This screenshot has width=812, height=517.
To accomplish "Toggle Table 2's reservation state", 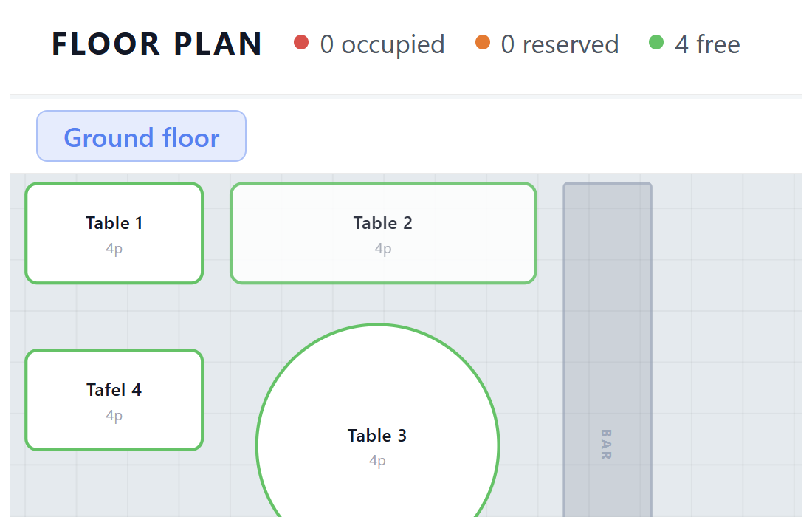I will tap(383, 233).
